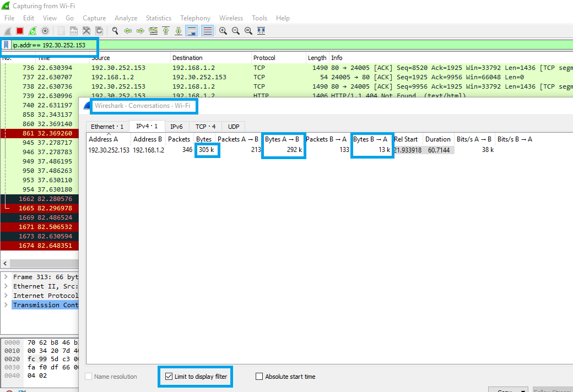The width and height of the screenshot is (573, 392).
Task: Go forward in packet history
Action: click(140, 31)
